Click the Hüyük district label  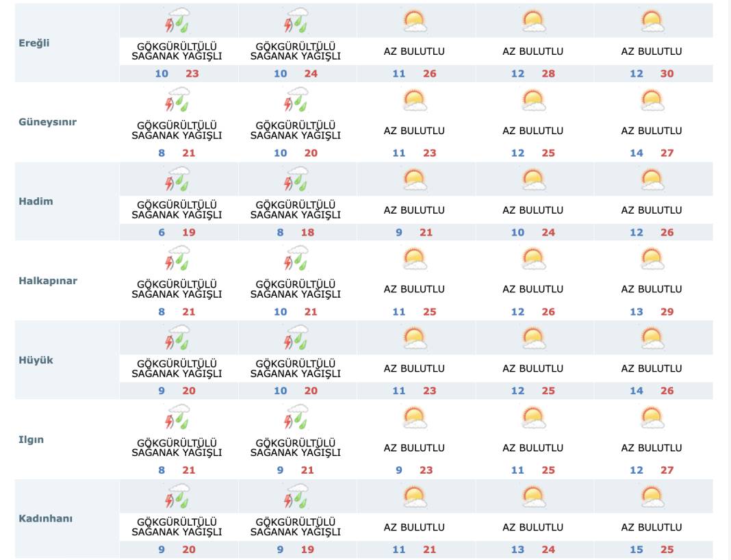pyautogui.click(x=36, y=360)
